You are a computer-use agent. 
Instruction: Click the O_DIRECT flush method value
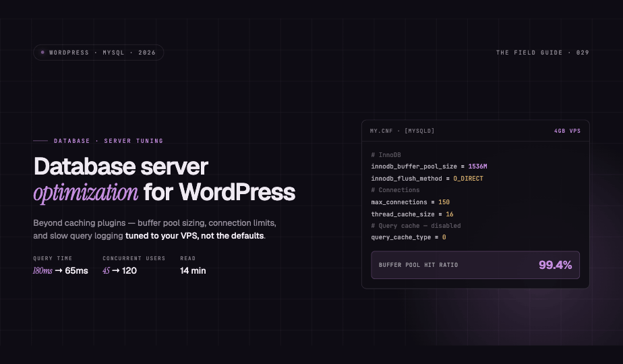pos(468,179)
